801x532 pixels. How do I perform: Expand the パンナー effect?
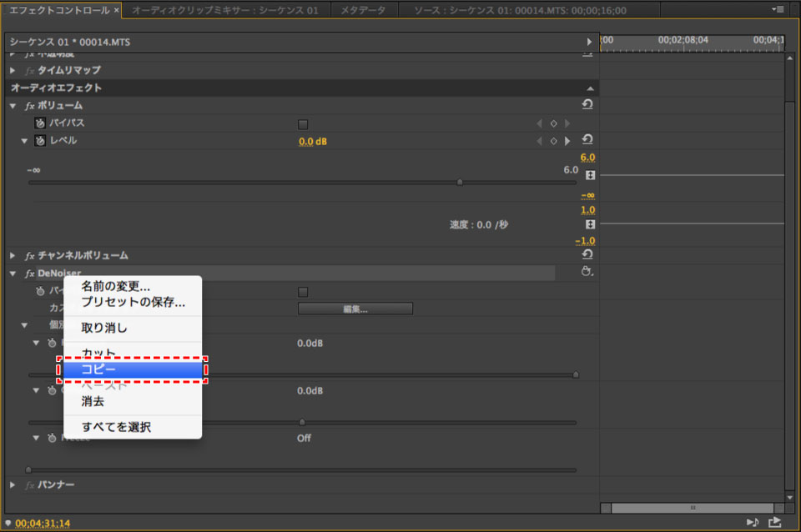tap(13, 485)
